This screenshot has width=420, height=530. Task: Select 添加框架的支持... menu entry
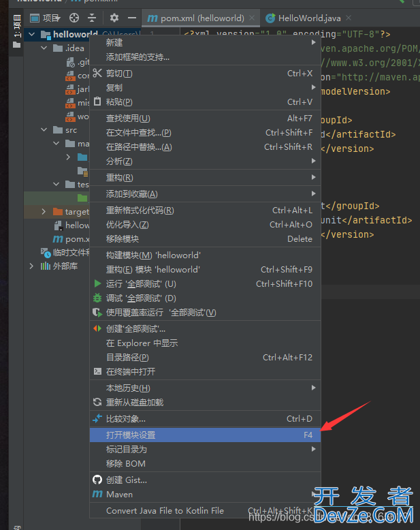[x=206, y=57]
